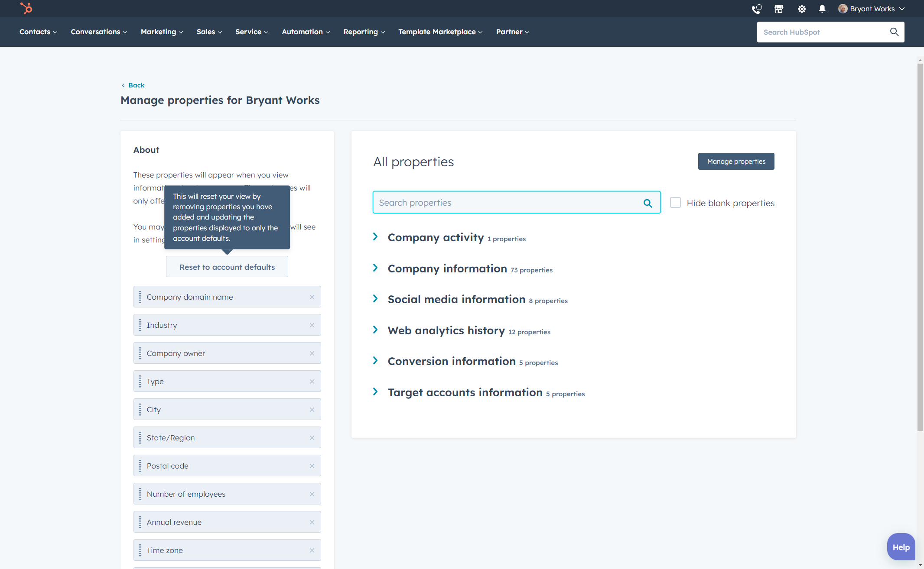Enable Hide blank properties
The image size is (924, 569).
pyautogui.click(x=675, y=202)
